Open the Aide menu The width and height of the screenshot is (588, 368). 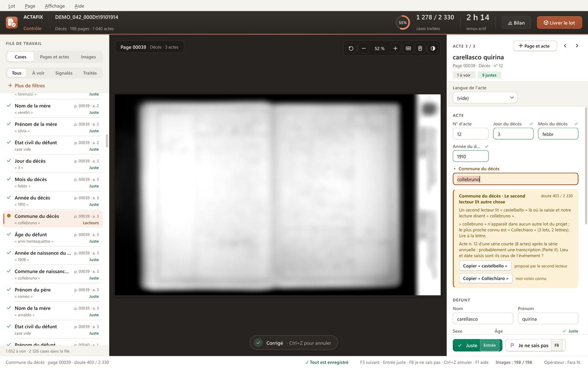pyautogui.click(x=79, y=6)
